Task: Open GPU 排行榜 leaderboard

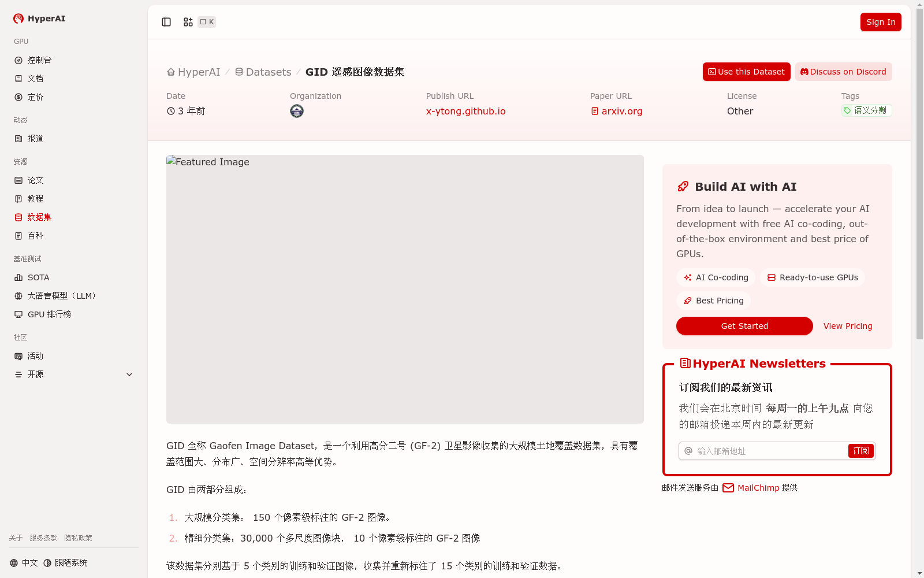Action: coord(74,314)
